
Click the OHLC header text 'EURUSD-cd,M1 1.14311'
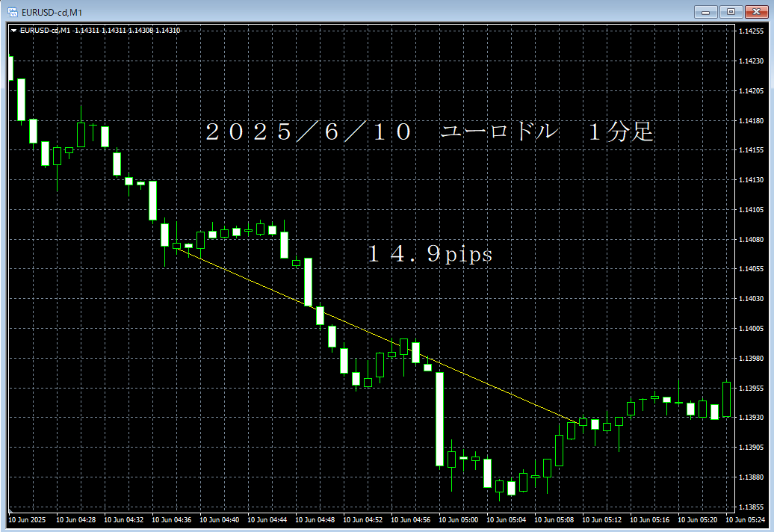point(60,31)
